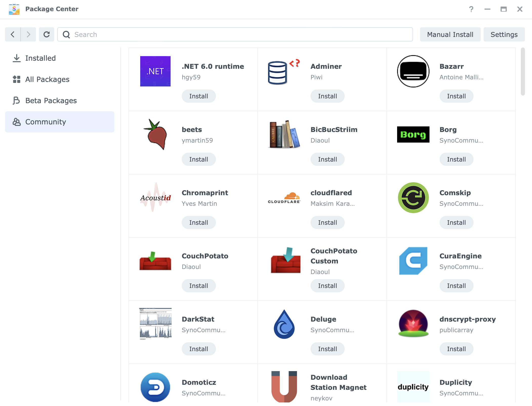The height and width of the screenshot is (406, 532).
Task: Install CuraEngine
Action: click(x=456, y=286)
